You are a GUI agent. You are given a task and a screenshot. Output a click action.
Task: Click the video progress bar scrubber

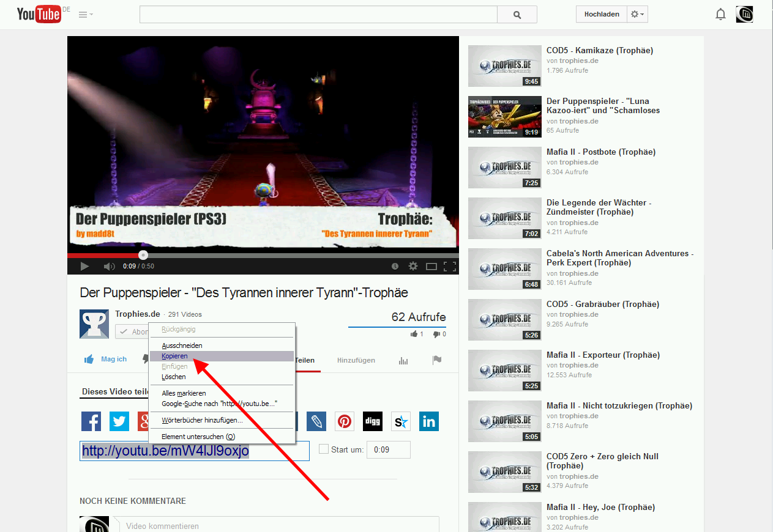pos(143,254)
